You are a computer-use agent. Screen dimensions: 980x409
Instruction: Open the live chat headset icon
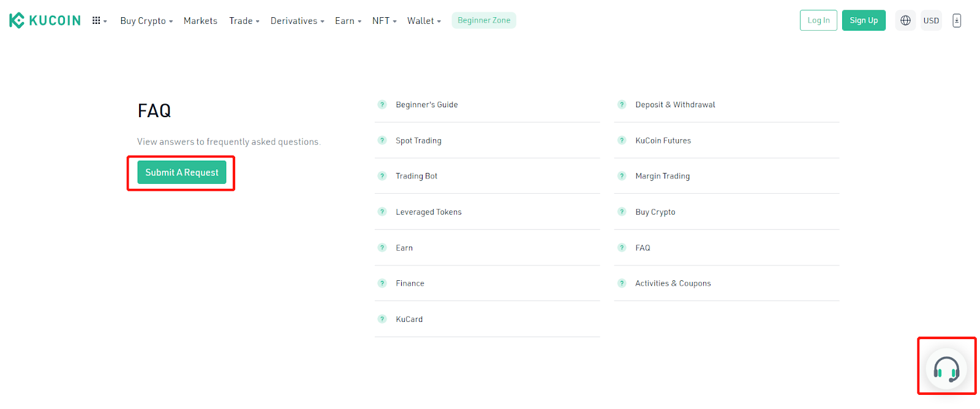[946, 369]
